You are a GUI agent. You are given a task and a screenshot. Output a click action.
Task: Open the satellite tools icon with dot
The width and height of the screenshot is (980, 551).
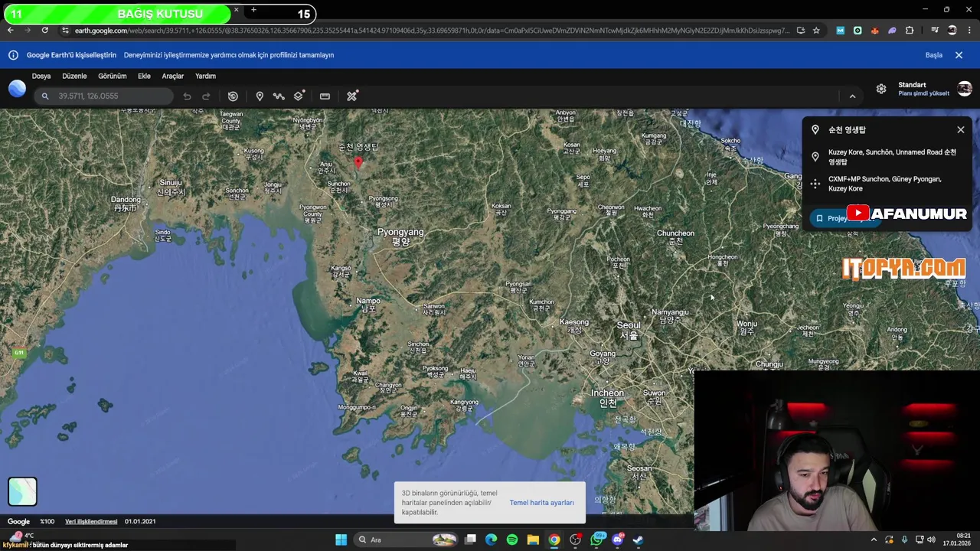pos(352,96)
